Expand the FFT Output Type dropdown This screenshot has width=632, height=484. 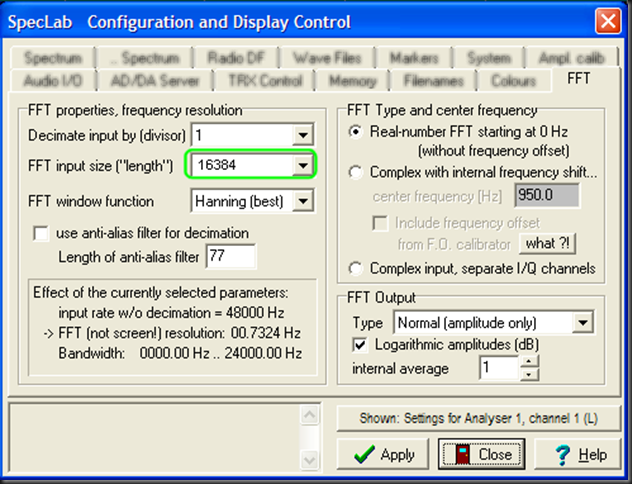coord(582,322)
